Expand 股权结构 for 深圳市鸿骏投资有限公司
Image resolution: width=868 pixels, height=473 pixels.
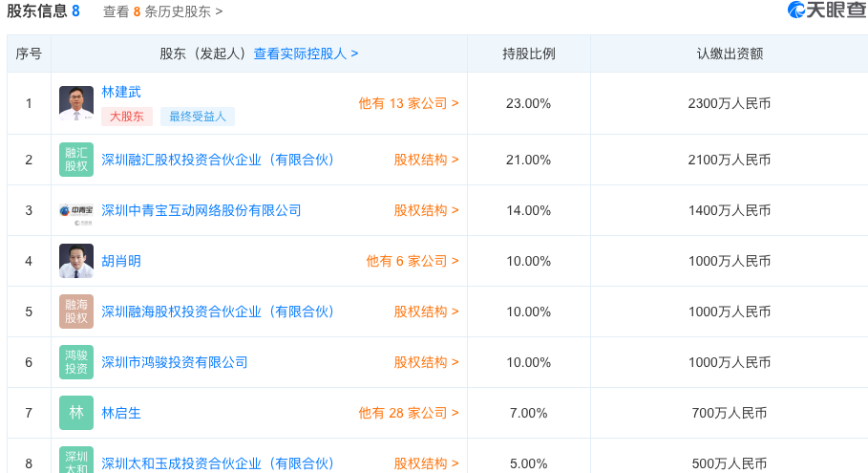pos(426,362)
